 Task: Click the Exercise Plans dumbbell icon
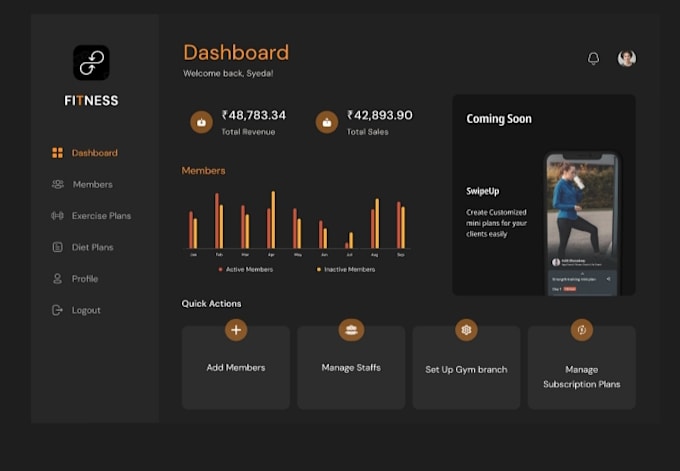[57, 216]
